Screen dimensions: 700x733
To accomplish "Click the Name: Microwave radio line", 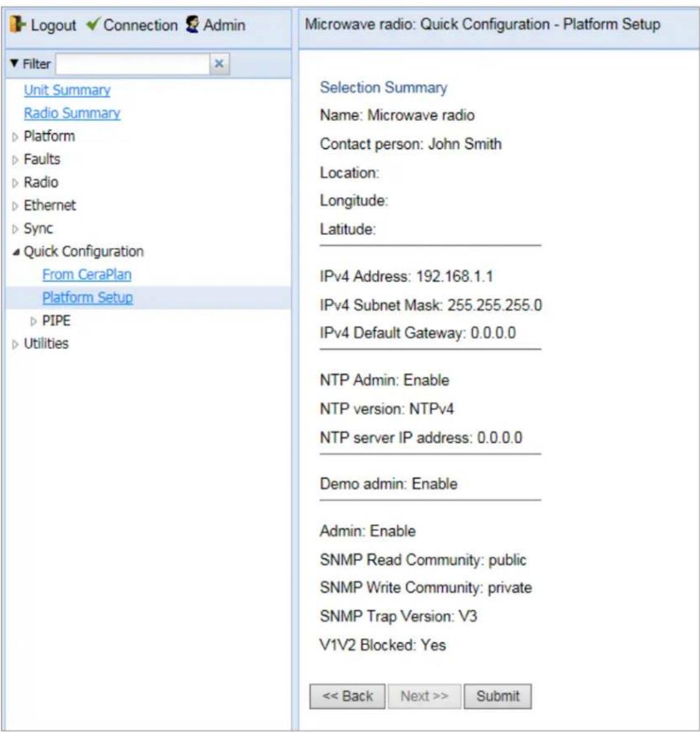I will click(x=397, y=115).
